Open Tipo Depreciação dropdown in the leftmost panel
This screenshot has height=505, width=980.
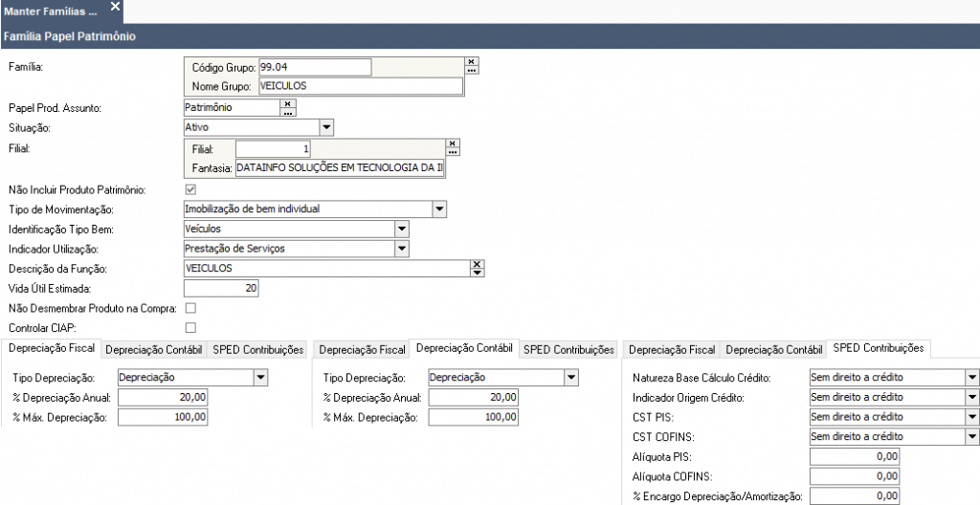click(261, 378)
